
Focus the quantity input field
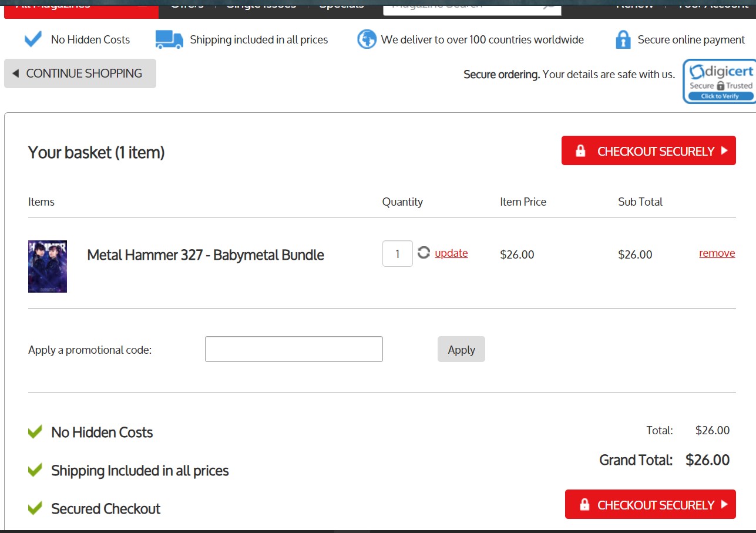[x=398, y=254]
